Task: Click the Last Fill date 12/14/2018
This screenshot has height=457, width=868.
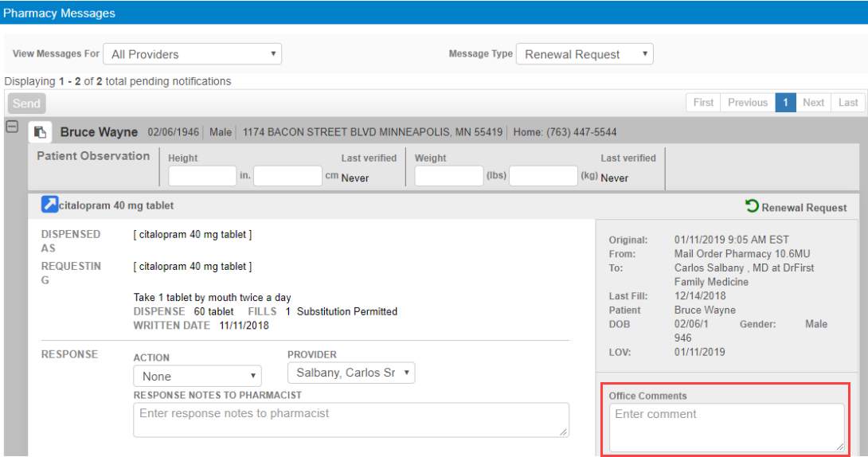Action: pos(700,296)
